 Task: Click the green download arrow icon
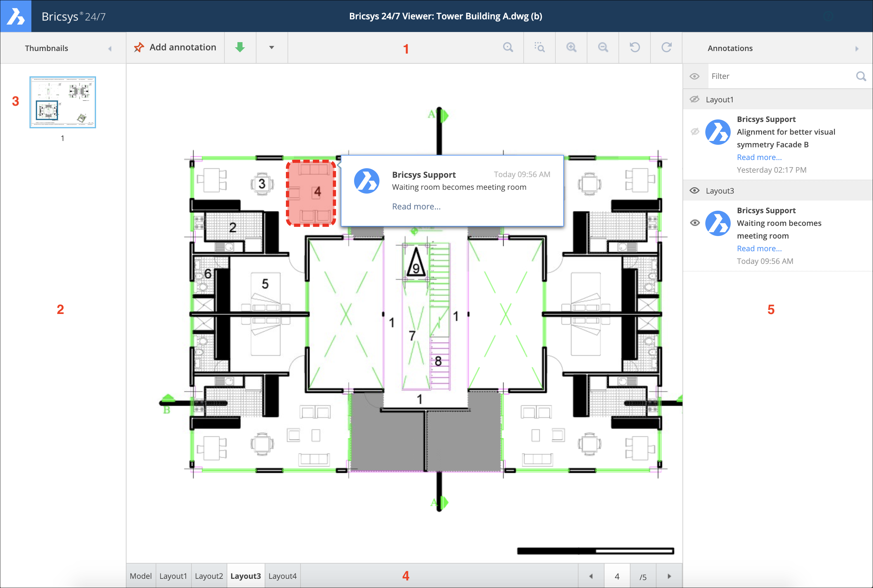point(240,48)
